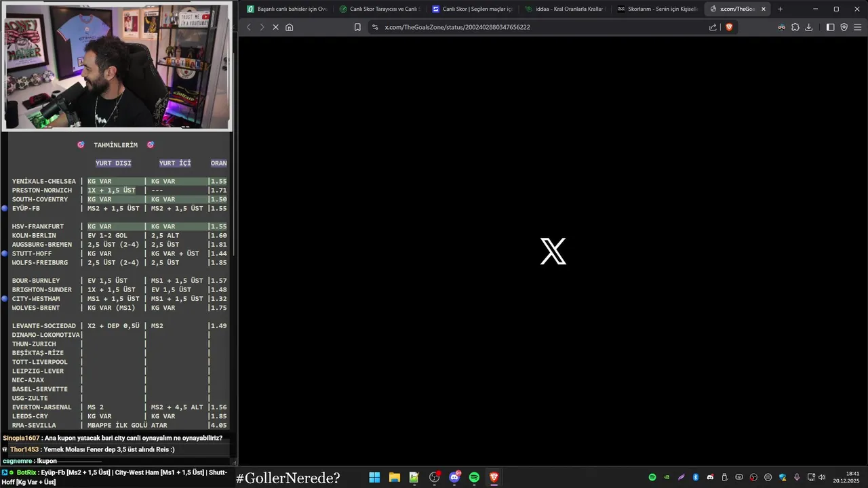Open the Windows Start menu
Screen dimensions: 868x488
pos(374,477)
